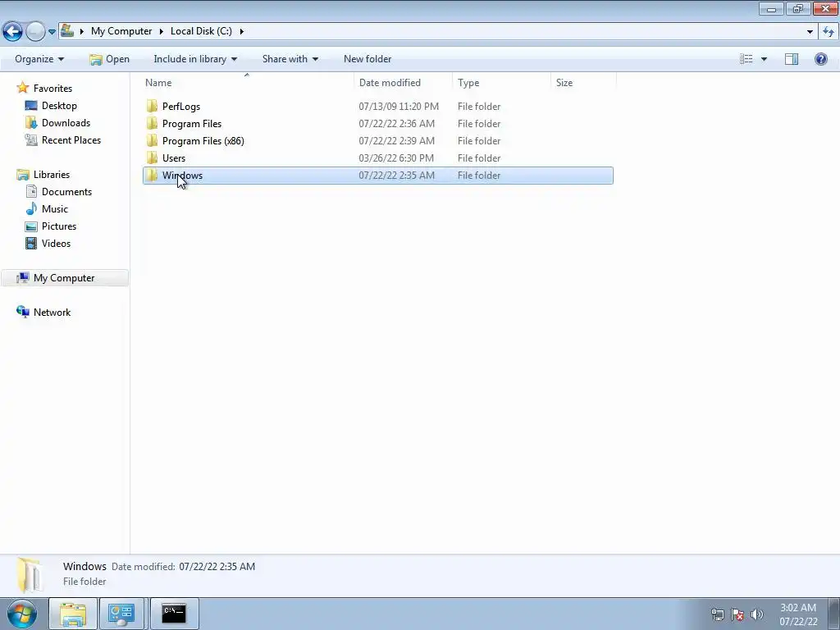
Task: Click Windows Explorer taskbar icon
Action: [73, 614]
